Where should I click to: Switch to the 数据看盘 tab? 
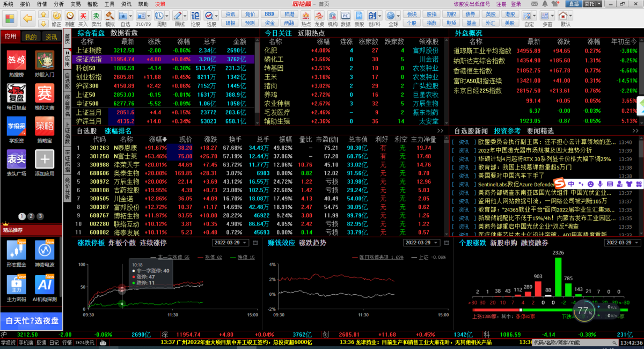124,33
